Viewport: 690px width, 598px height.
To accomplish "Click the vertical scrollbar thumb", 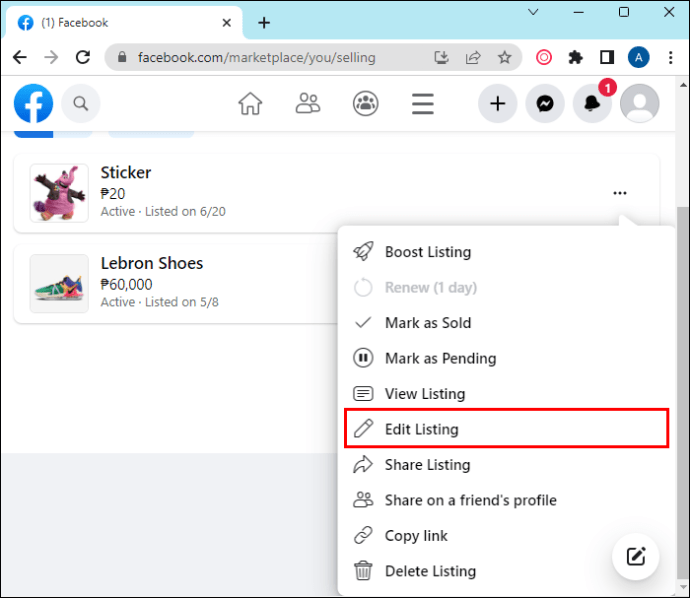I will tap(683, 392).
